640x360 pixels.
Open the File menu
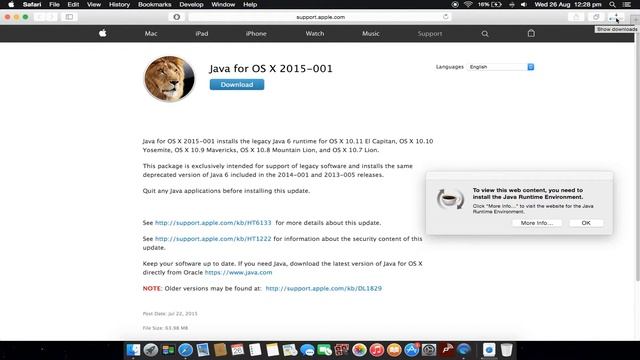tap(54, 4)
